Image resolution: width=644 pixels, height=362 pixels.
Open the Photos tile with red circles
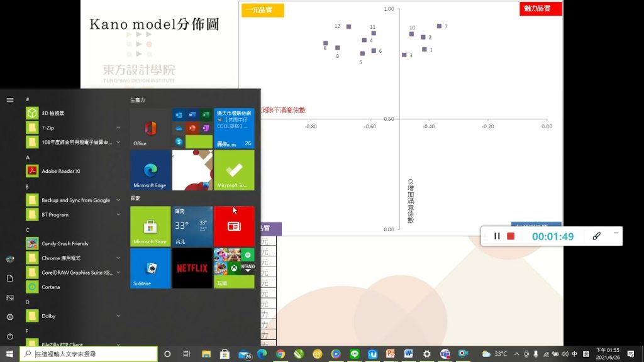[x=192, y=170]
